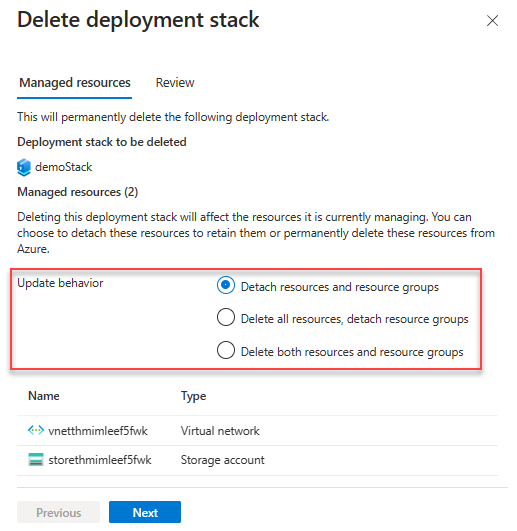
Task: Click the Next button
Action: [x=145, y=512]
